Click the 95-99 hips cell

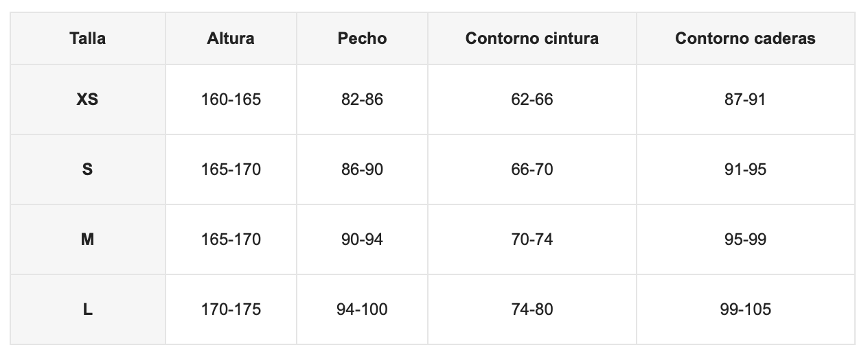tap(745, 239)
